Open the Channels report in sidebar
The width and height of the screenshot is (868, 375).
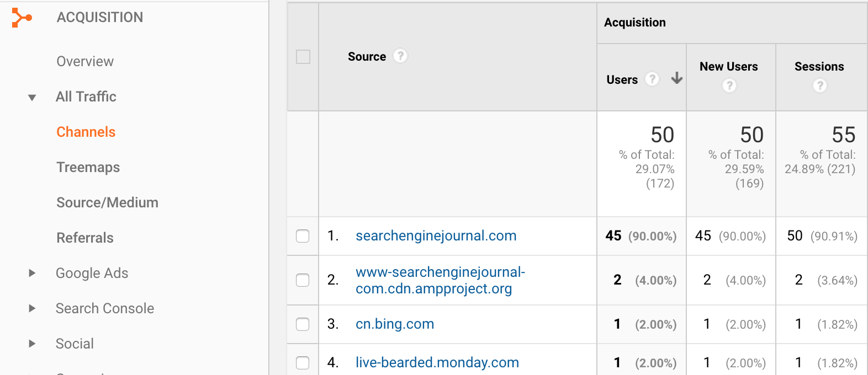coord(86,132)
